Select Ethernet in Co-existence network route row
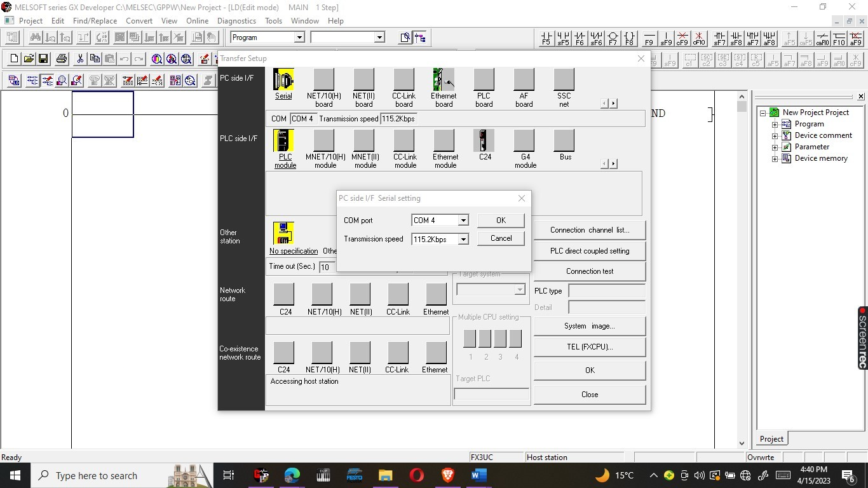868x488 pixels. [436, 353]
